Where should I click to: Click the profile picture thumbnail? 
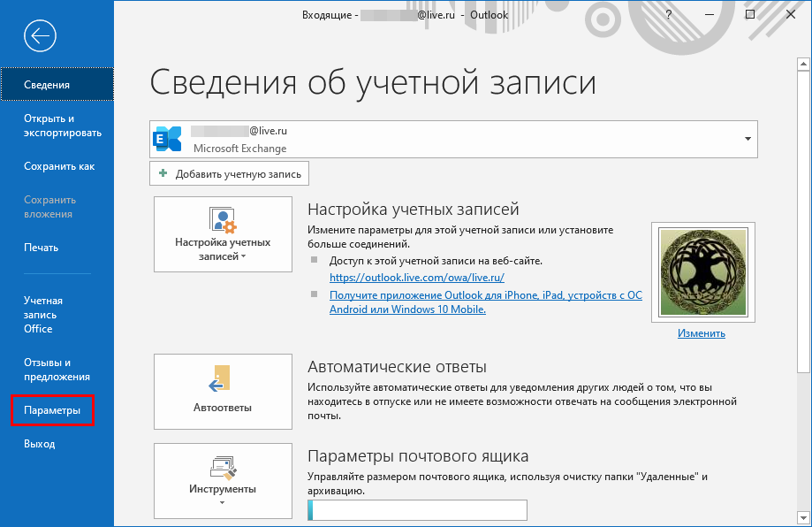702,272
